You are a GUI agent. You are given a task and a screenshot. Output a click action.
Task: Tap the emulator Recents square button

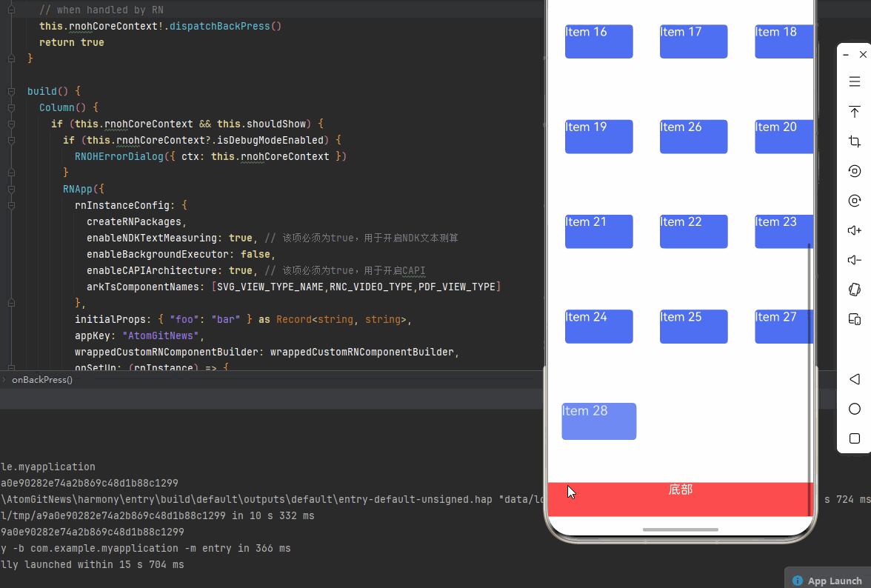(x=855, y=438)
